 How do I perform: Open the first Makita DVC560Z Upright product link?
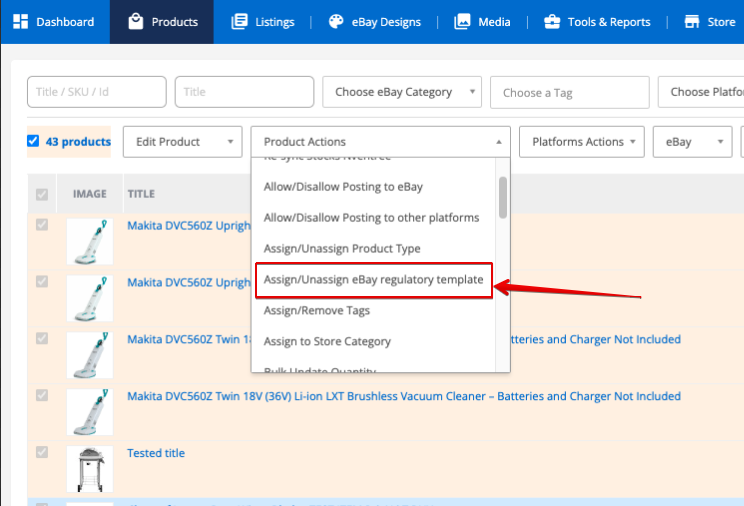point(189,225)
